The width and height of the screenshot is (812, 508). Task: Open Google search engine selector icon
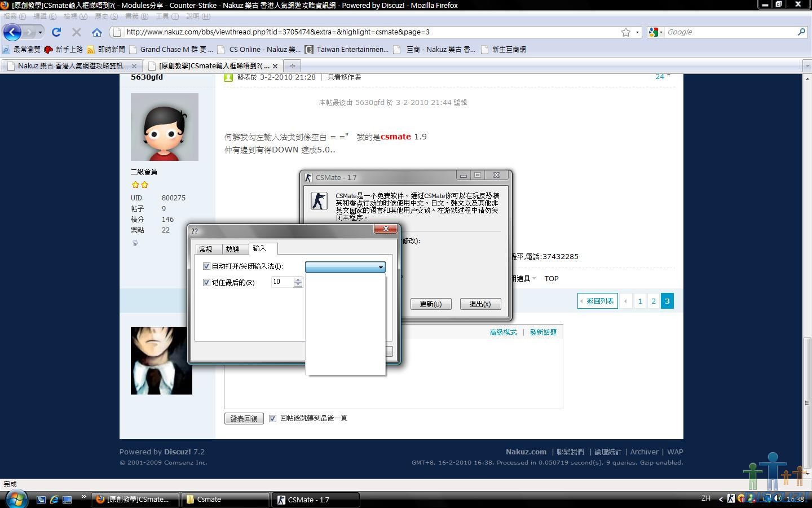coord(655,32)
